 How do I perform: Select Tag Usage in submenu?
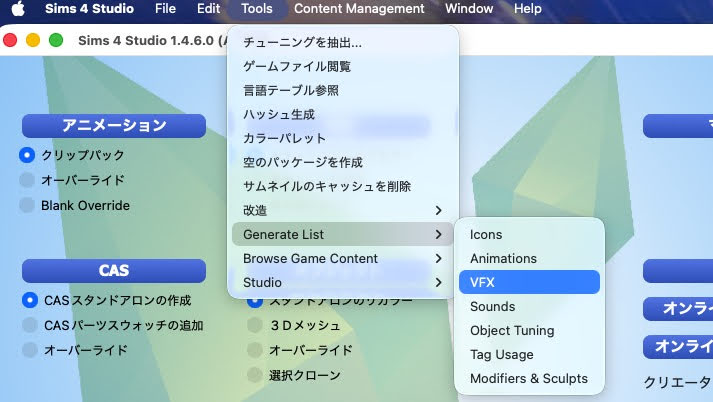pos(529,355)
